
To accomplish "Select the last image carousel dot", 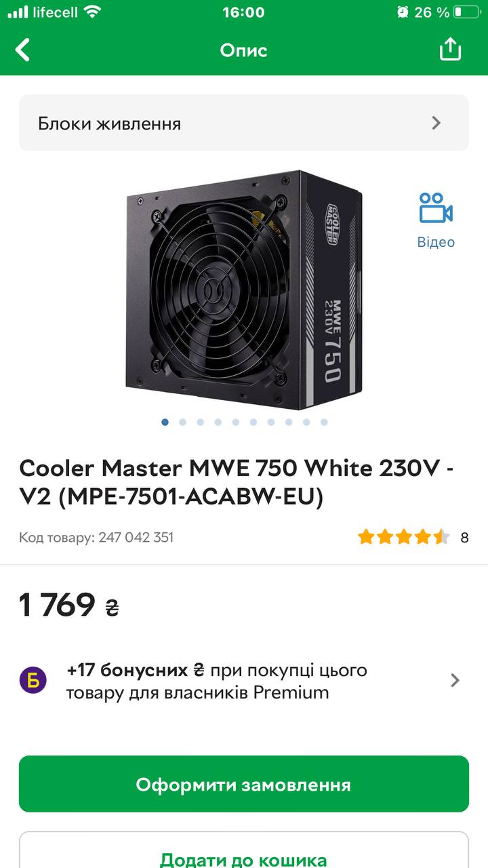I will (324, 422).
